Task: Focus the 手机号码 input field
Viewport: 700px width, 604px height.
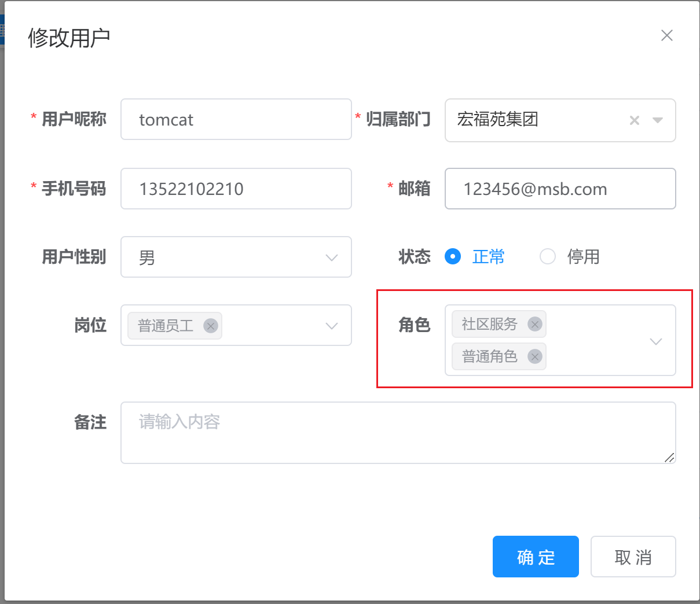Action: (x=236, y=189)
